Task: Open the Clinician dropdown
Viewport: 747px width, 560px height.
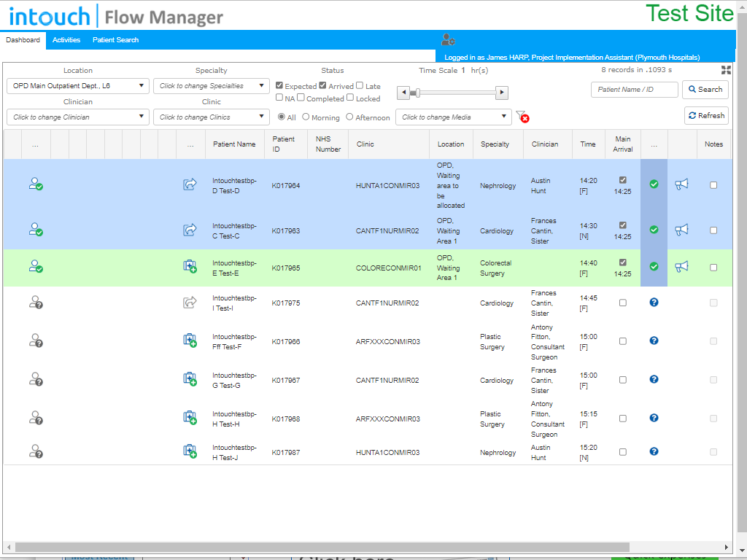Action: click(77, 117)
